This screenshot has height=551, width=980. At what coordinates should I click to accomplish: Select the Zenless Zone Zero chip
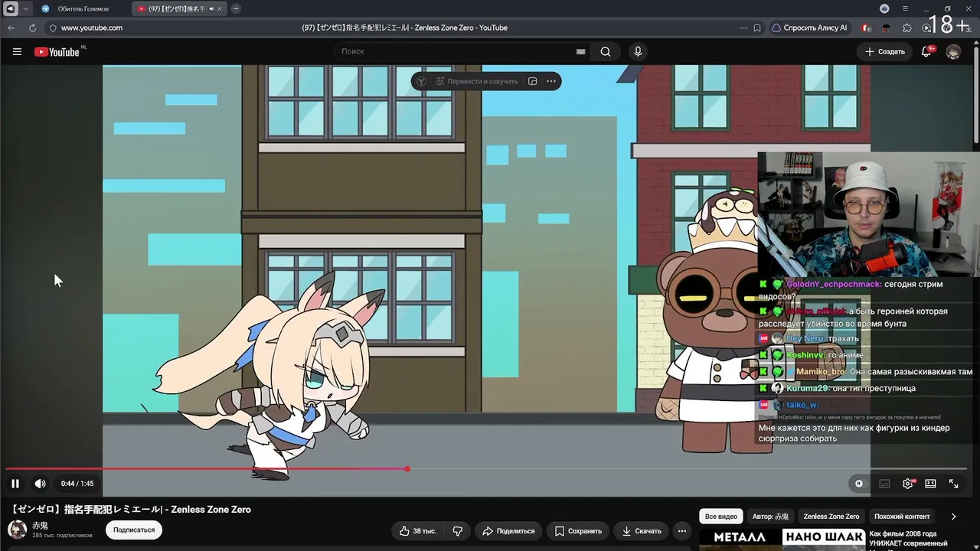[x=831, y=517]
